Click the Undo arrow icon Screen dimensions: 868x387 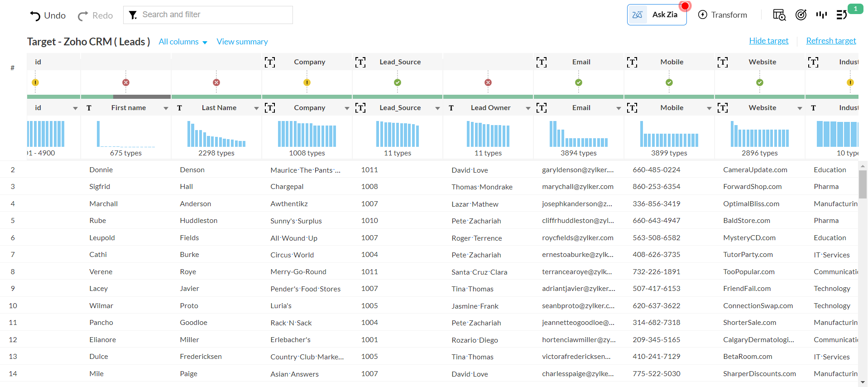click(35, 16)
